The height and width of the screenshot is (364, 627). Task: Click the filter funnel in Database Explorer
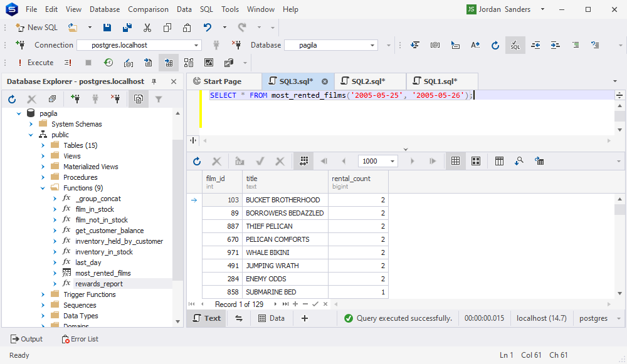(x=159, y=99)
